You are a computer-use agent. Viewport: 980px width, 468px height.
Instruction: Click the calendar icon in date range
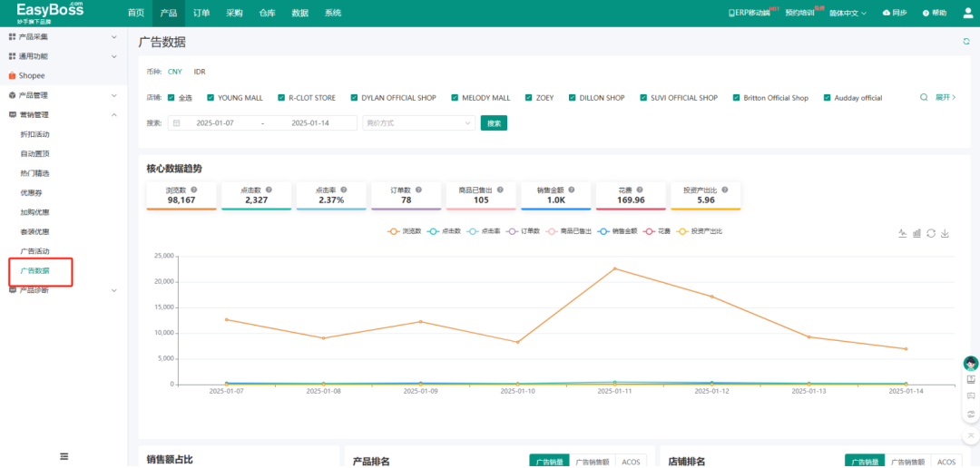[x=176, y=123]
